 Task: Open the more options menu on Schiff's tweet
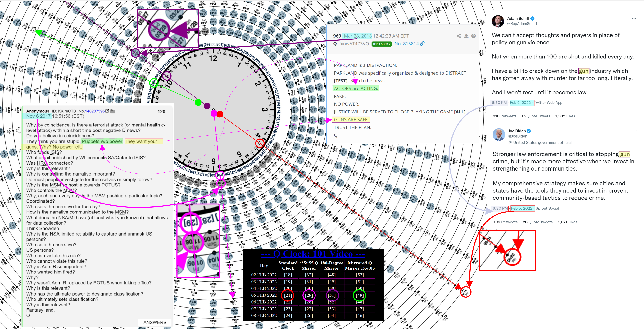pyautogui.click(x=634, y=18)
